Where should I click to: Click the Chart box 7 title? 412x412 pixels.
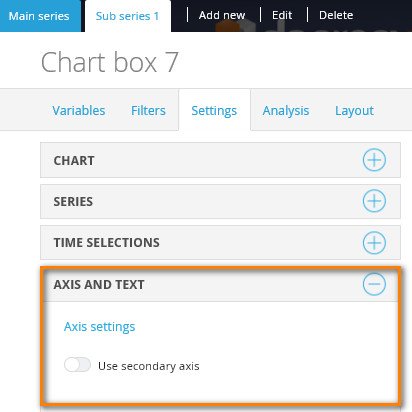point(110,62)
